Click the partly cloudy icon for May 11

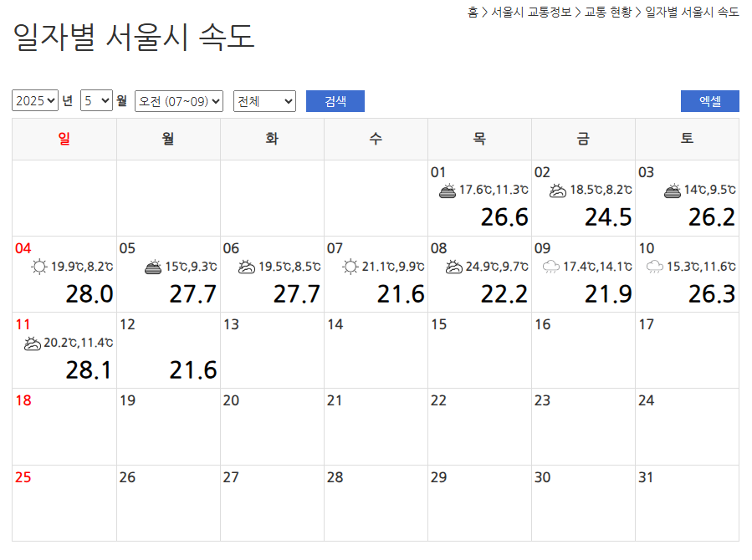pyautogui.click(x=32, y=343)
